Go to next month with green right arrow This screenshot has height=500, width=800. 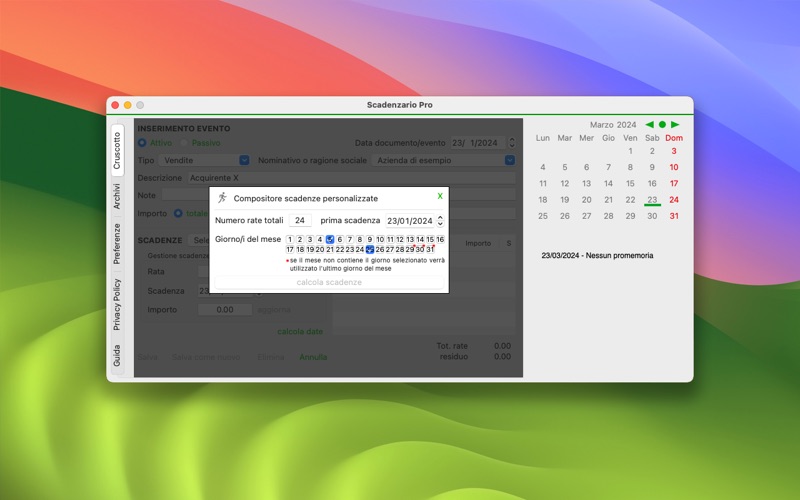(675, 124)
